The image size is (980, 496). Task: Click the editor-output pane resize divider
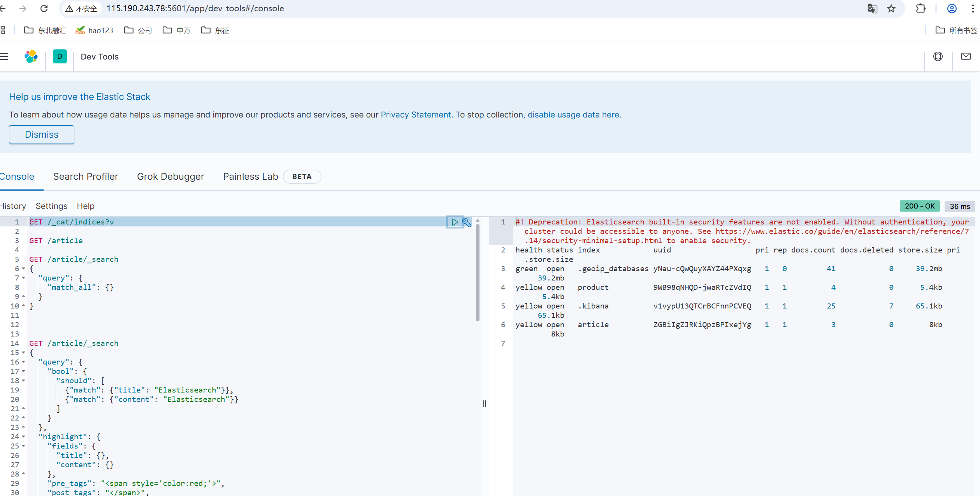click(485, 404)
